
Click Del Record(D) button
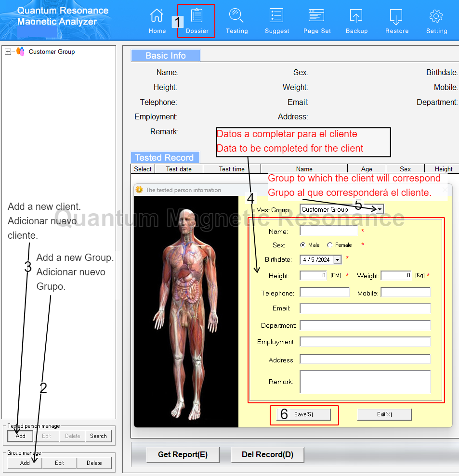(x=267, y=454)
